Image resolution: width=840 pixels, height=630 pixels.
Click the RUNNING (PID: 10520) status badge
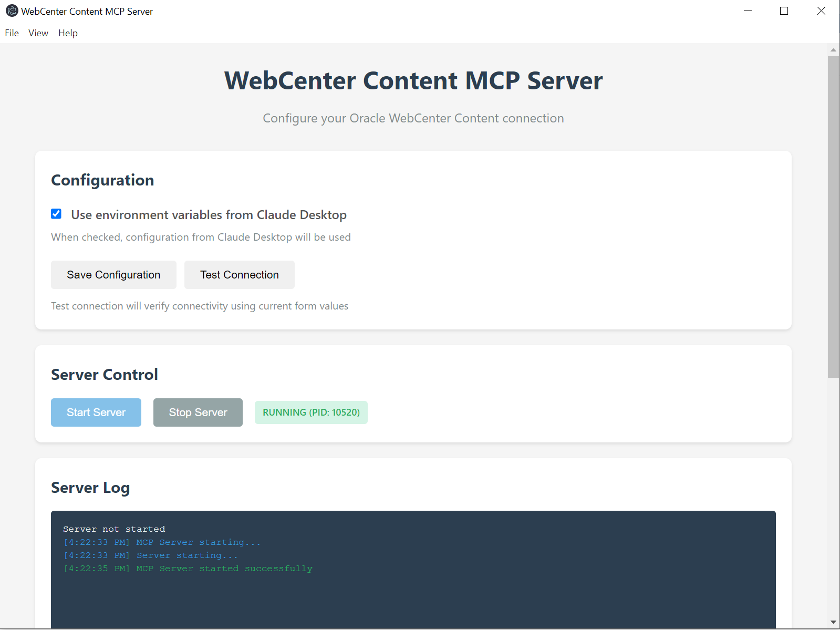[311, 412]
